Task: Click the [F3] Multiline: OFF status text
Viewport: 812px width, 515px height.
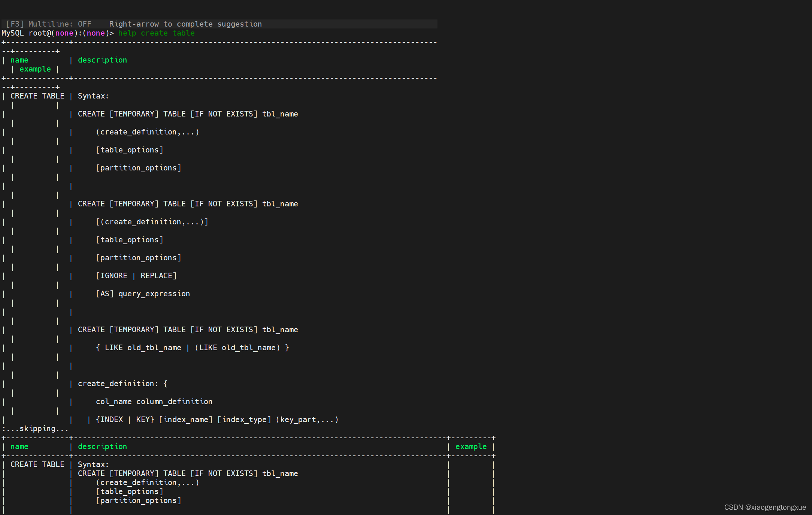Action: point(49,24)
